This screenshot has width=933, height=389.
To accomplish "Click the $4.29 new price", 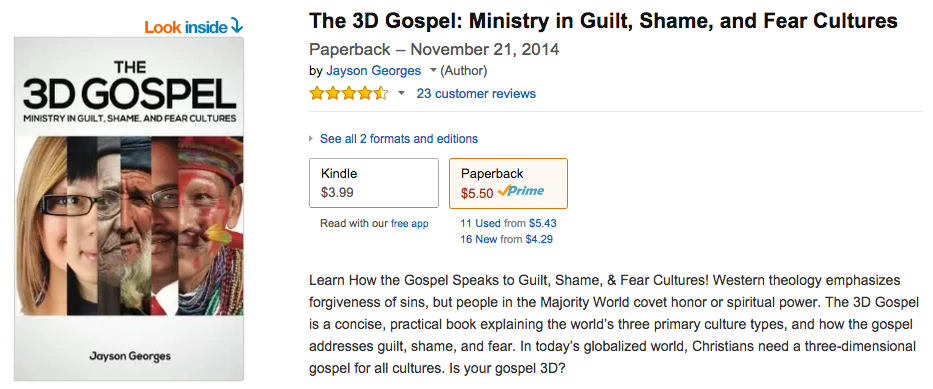I will coord(540,240).
